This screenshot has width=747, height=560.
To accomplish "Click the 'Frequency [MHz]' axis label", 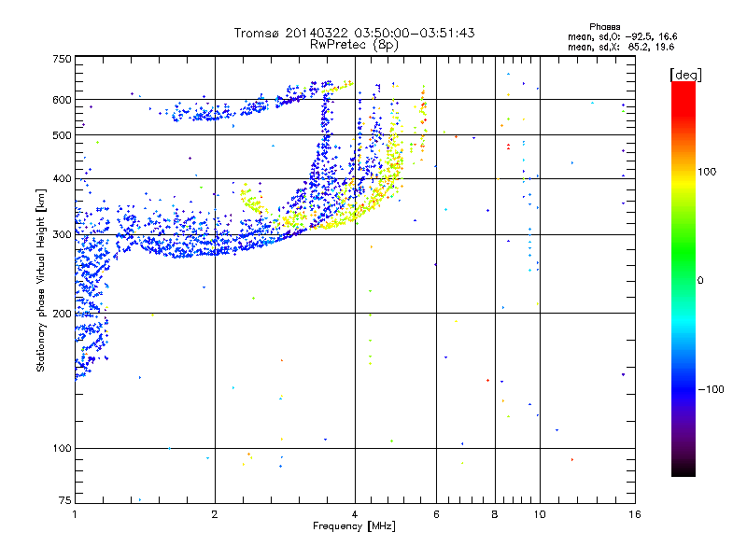I will tap(354, 526).
